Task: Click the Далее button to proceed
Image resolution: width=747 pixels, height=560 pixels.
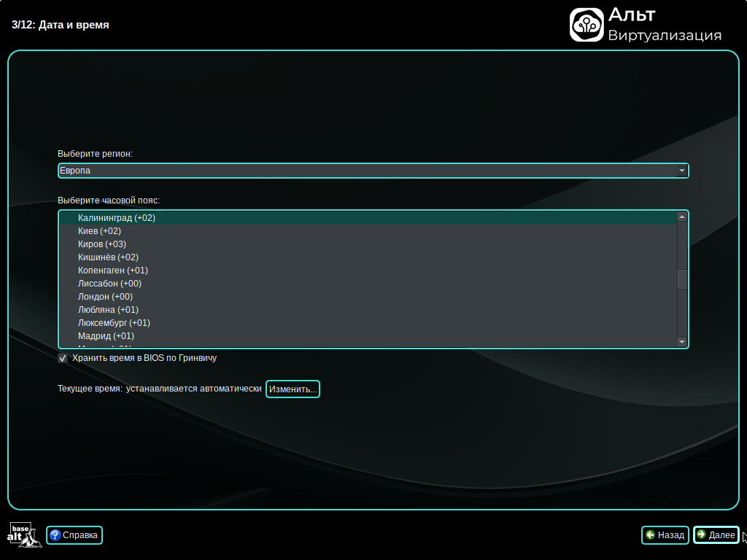Action: pyautogui.click(x=716, y=535)
